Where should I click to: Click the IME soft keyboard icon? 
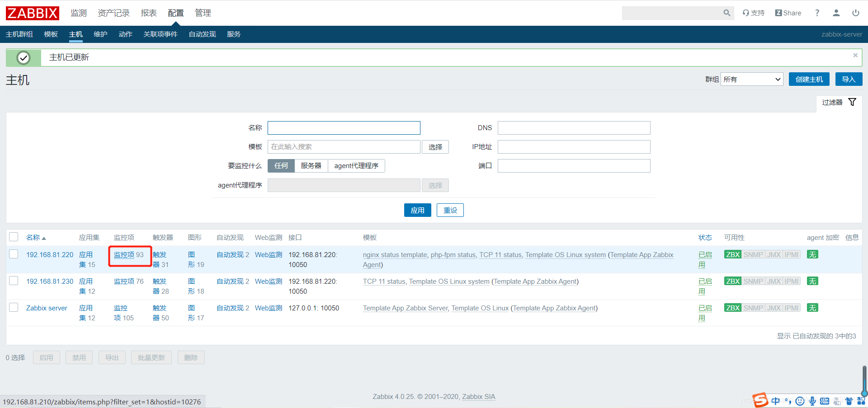[825, 401]
